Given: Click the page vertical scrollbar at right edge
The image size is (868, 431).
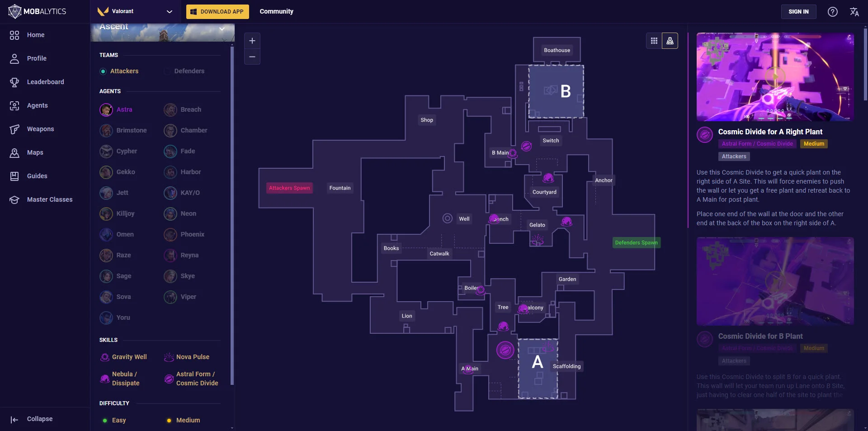Looking at the screenshot, I should 865,63.
